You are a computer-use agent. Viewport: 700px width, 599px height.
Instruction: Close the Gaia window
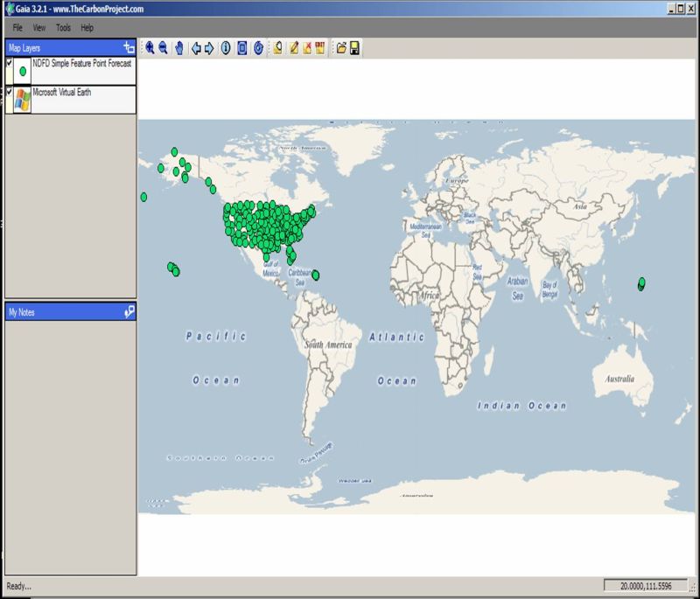[x=690, y=9]
